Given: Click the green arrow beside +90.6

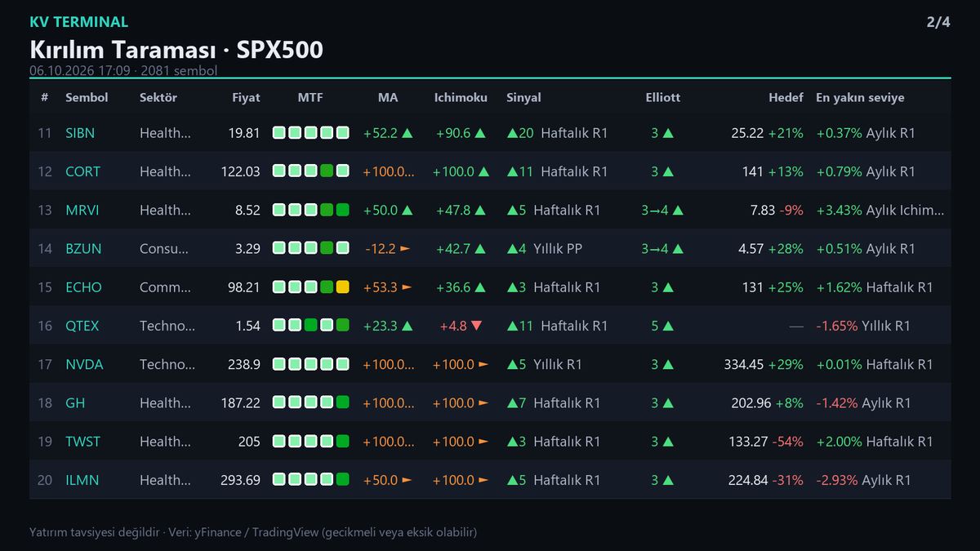Looking at the screenshot, I should (x=481, y=133).
